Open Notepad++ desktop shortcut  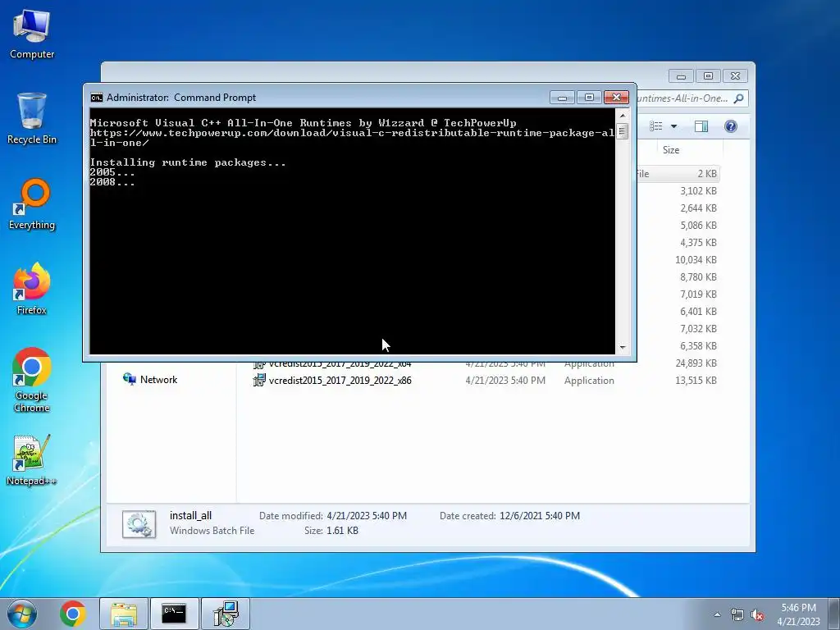(32, 461)
